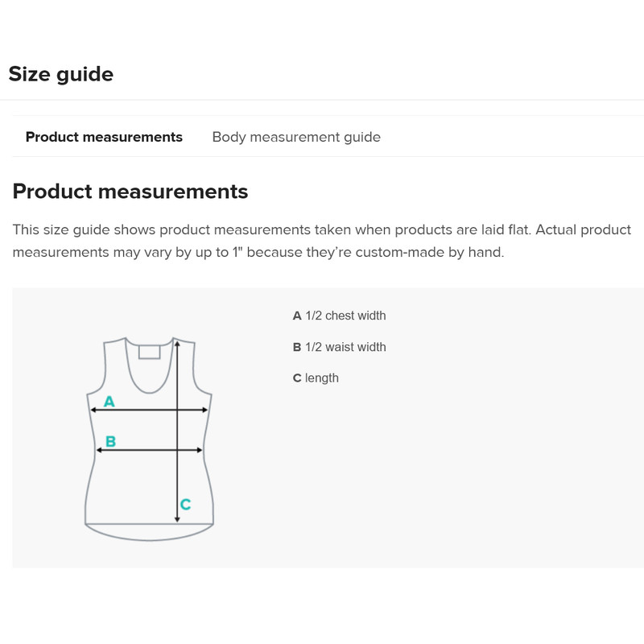Switch to the Body measurement guide tab
644x644 pixels.
click(295, 137)
